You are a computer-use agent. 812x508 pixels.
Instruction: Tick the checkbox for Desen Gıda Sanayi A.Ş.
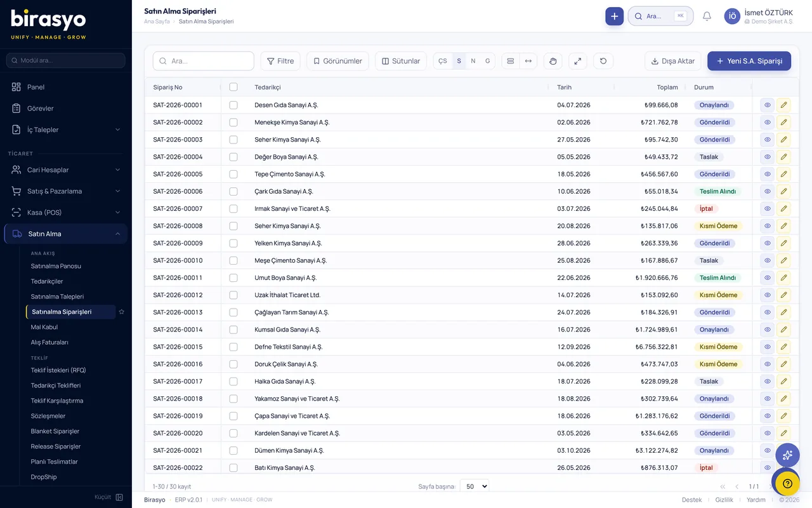click(x=233, y=105)
